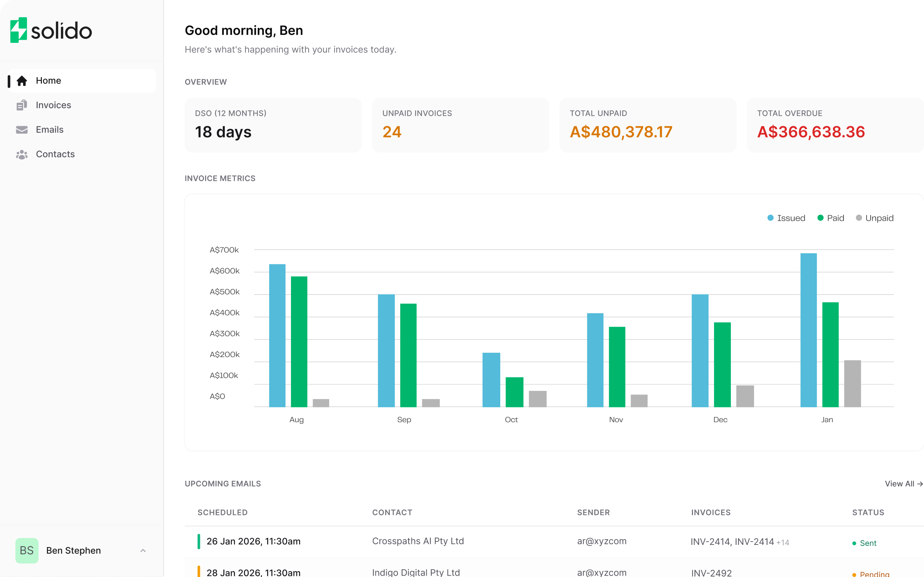Open the Emails section
This screenshot has width=924, height=577.
coord(50,130)
